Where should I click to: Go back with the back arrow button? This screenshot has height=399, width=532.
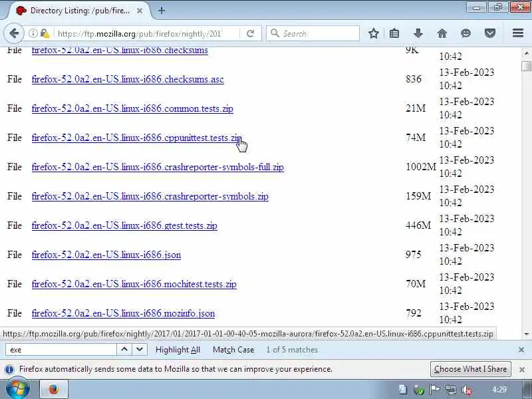pos(14,33)
